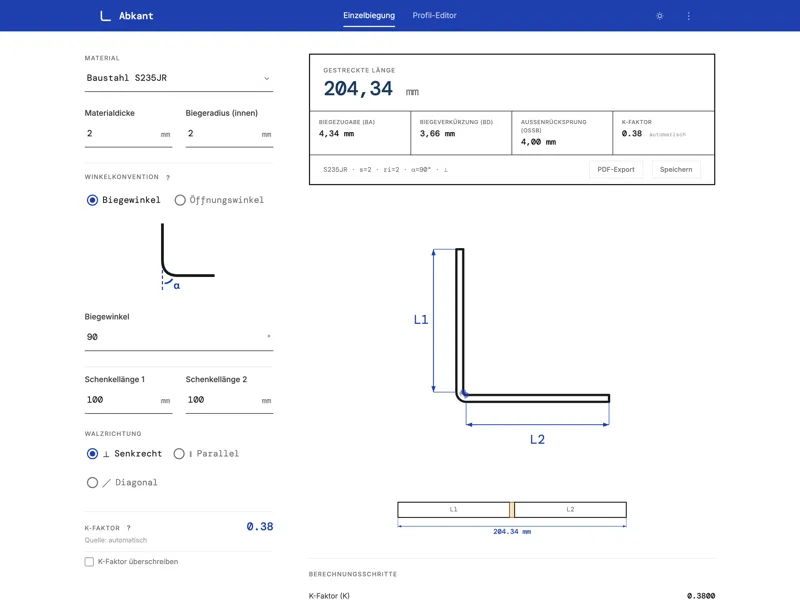Open the three-dot more options menu
The image size is (800, 600).
tap(689, 16)
